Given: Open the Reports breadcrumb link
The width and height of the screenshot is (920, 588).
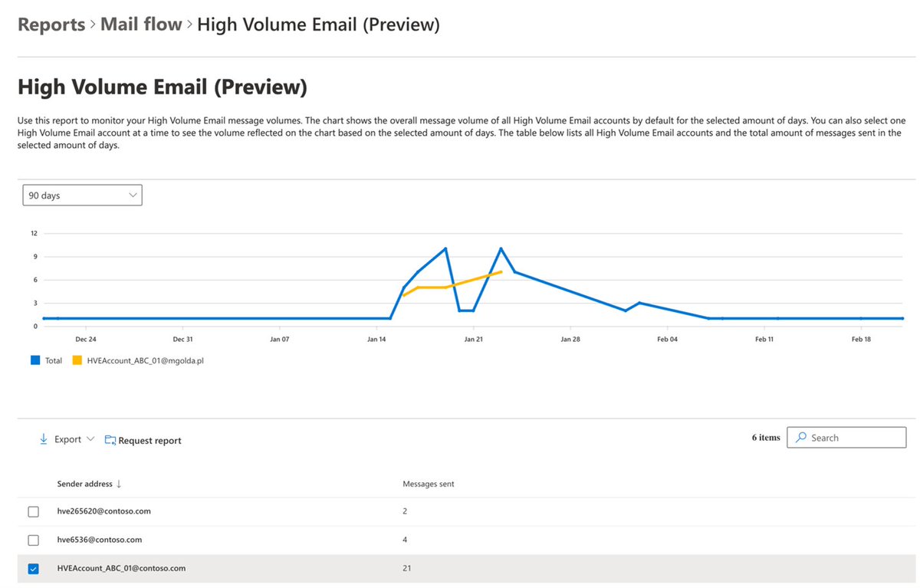Looking at the screenshot, I should (x=51, y=24).
